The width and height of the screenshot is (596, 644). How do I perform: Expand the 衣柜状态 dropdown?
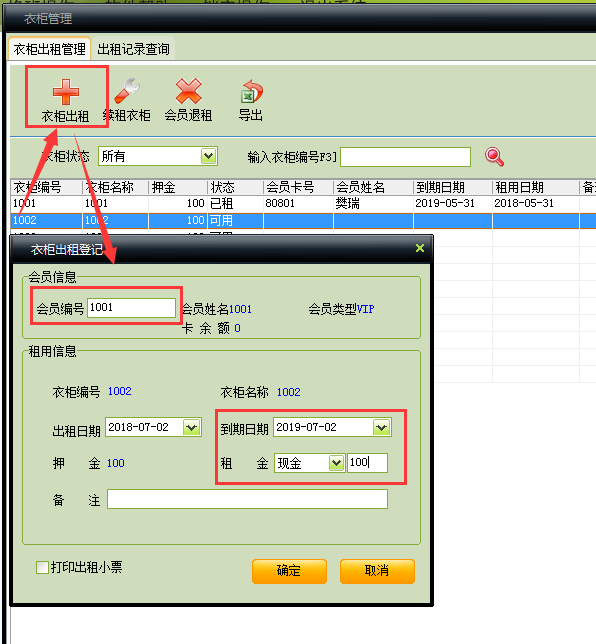pyautogui.click(x=209, y=156)
